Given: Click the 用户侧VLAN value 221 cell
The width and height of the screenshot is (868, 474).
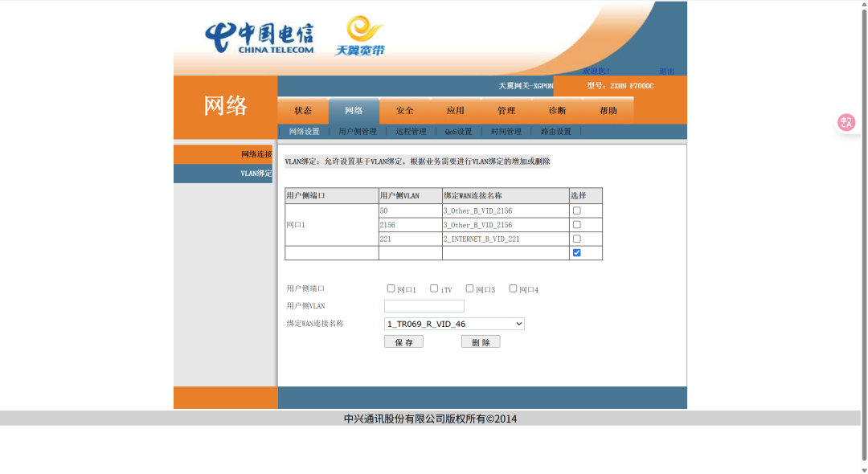Looking at the screenshot, I should (410, 239).
